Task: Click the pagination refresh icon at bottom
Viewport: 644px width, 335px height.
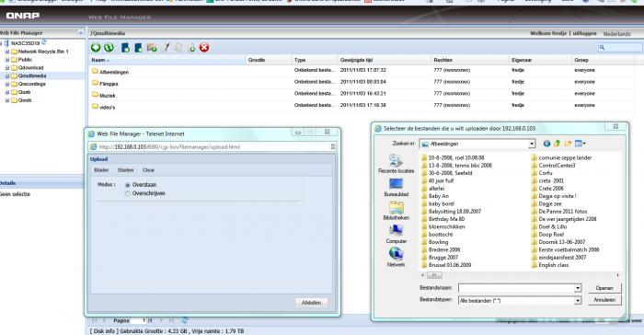Action: pos(185,320)
